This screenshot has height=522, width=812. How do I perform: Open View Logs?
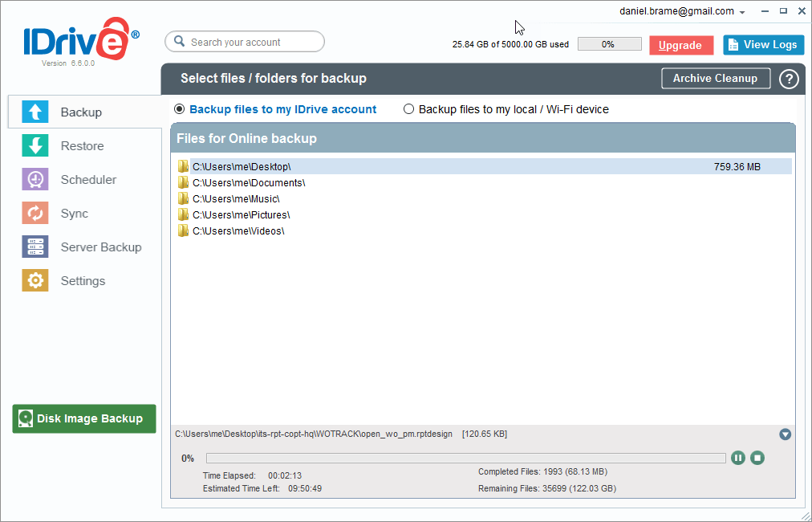tap(763, 45)
